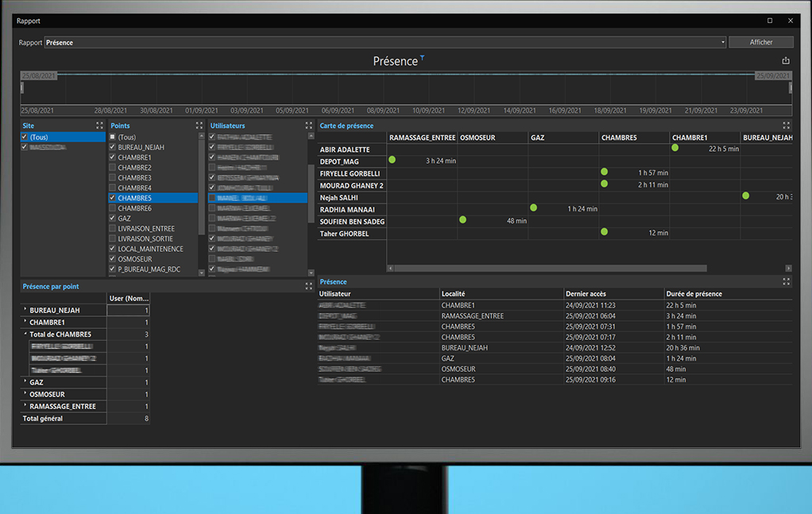Click the export icon beside the Présence title
Viewport: 812px width, 514px height.
pyautogui.click(x=786, y=61)
